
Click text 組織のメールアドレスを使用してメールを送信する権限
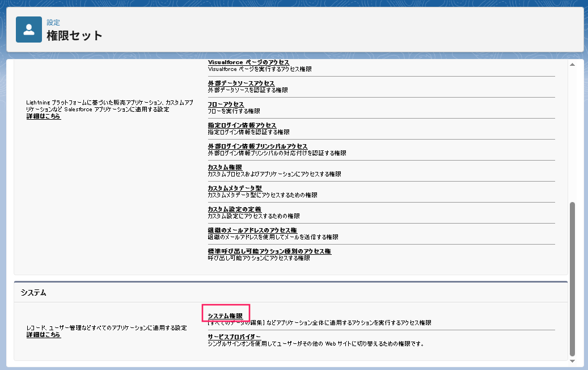tap(273, 237)
